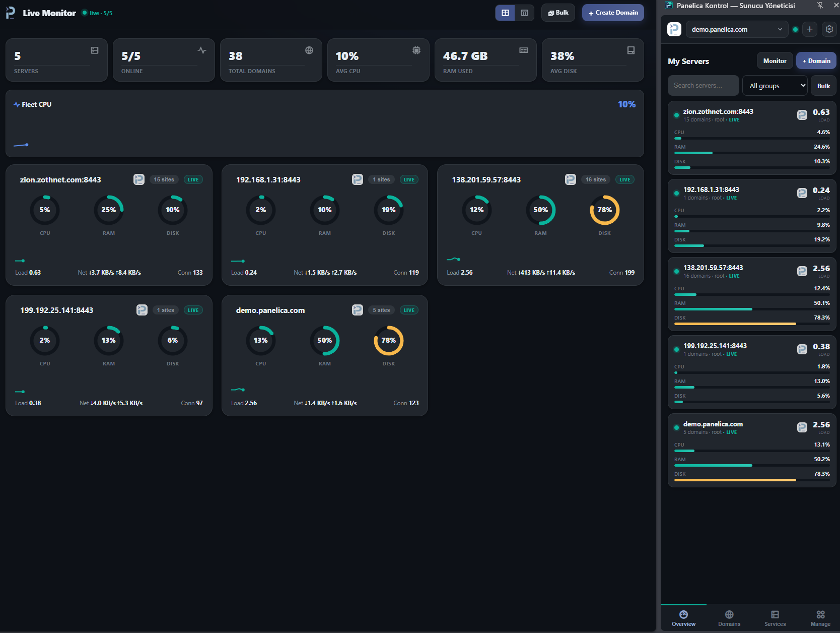Open zion.zothnet.com:8443 card title
This screenshot has height=633, width=840.
60,180
